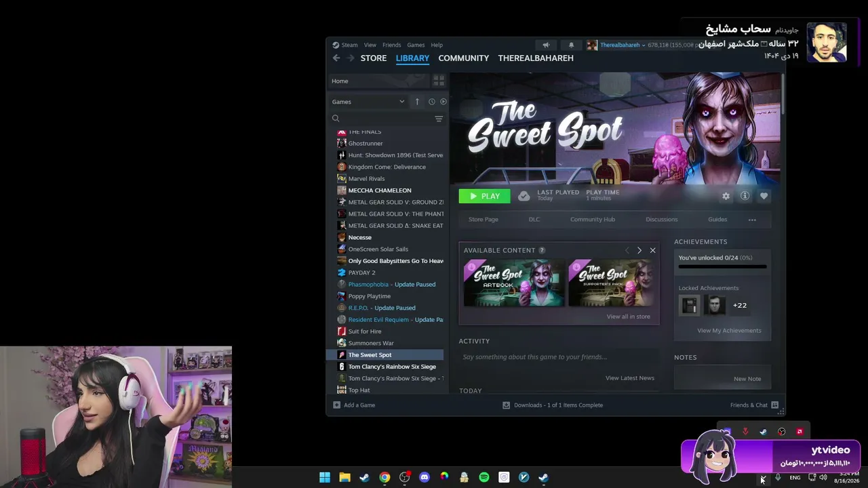The image size is (868, 488).
Task: Open the Guides link
Action: click(x=717, y=220)
